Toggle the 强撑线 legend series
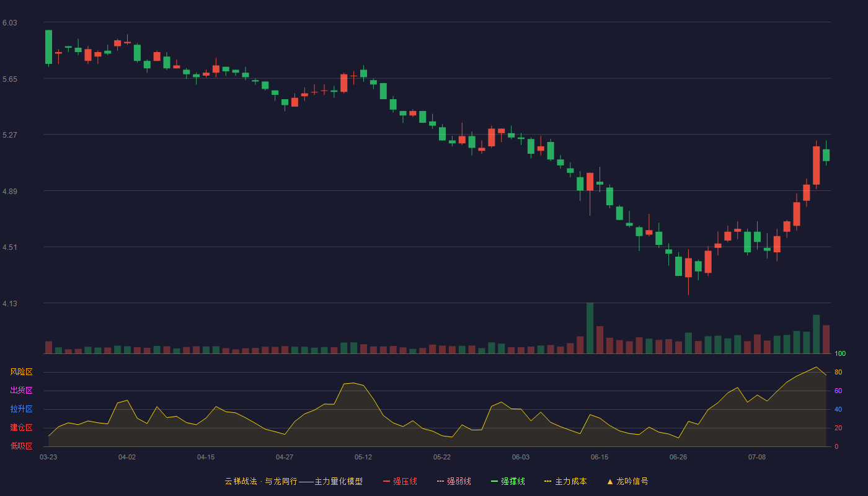Screen dimensions: 868x496 (x=508, y=481)
